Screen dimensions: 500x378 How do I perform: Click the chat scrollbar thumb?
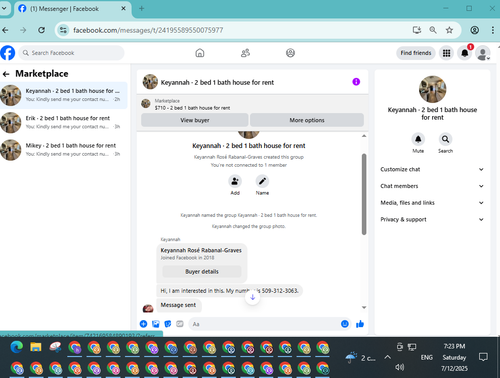[x=364, y=194]
